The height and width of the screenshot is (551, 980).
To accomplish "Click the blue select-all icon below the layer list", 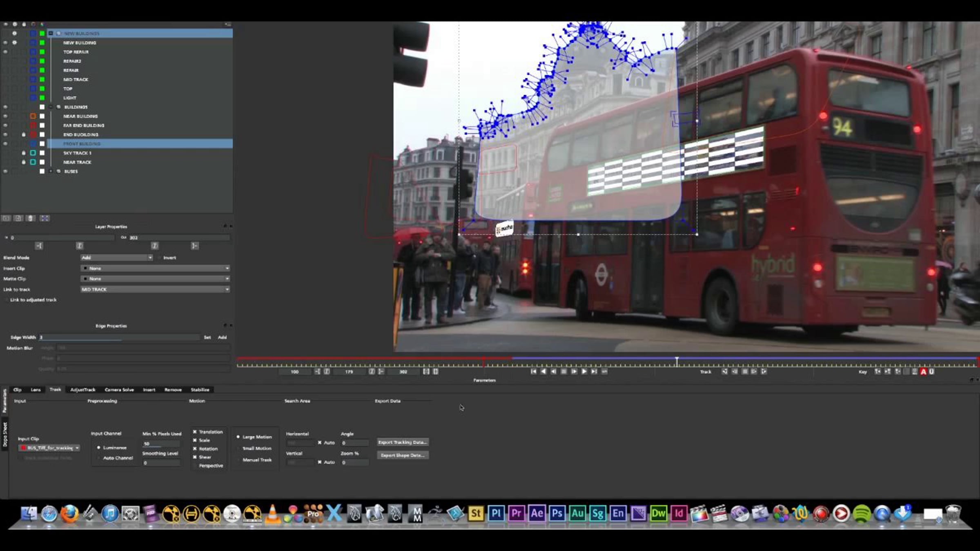I will coord(45,218).
